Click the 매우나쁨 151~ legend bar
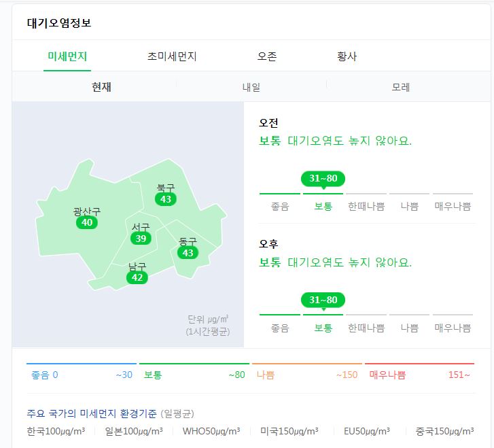 [419, 375]
